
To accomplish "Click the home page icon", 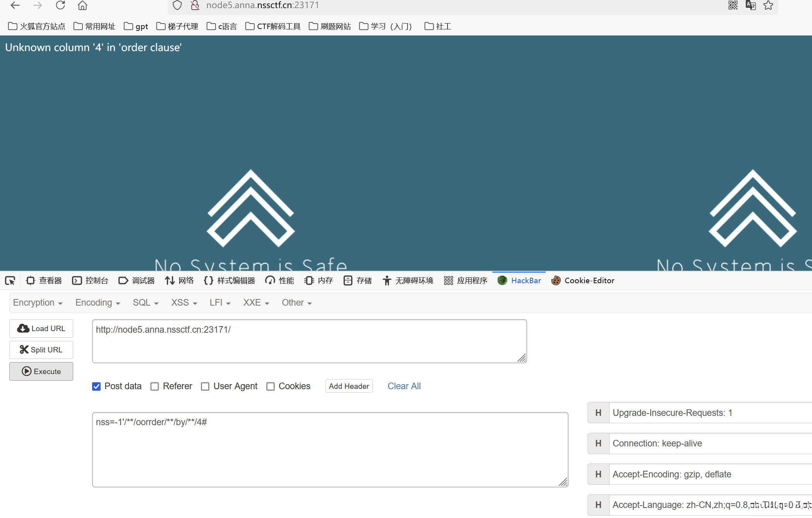I will (82, 5).
